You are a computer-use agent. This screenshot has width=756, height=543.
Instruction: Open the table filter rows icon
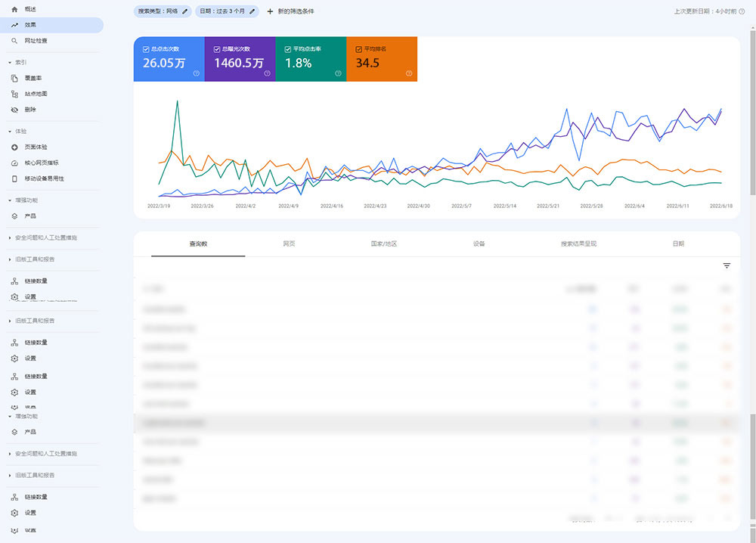pos(727,265)
